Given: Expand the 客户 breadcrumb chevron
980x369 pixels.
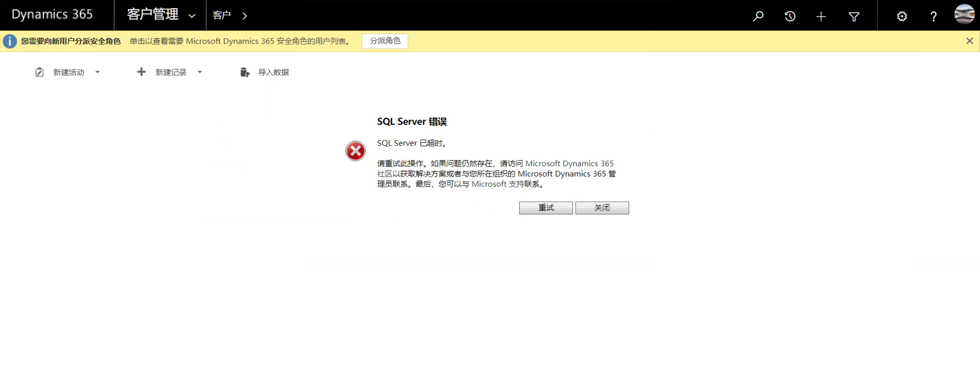Looking at the screenshot, I should [x=245, y=16].
